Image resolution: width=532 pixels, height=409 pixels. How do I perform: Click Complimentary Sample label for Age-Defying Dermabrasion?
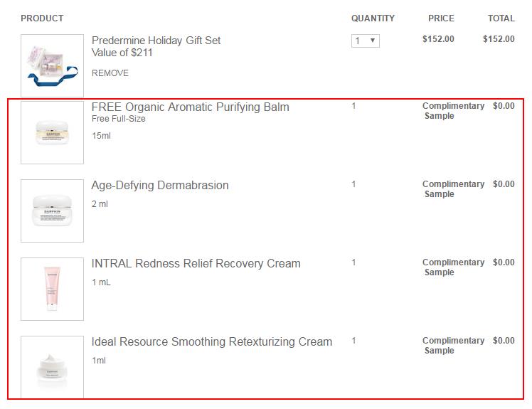point(453,189)
